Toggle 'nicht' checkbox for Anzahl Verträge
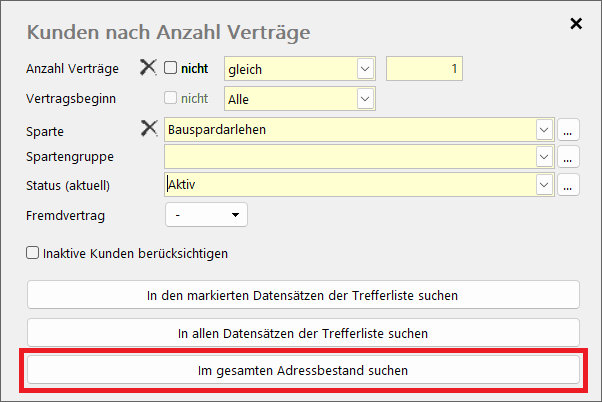 tap(170, 69)
